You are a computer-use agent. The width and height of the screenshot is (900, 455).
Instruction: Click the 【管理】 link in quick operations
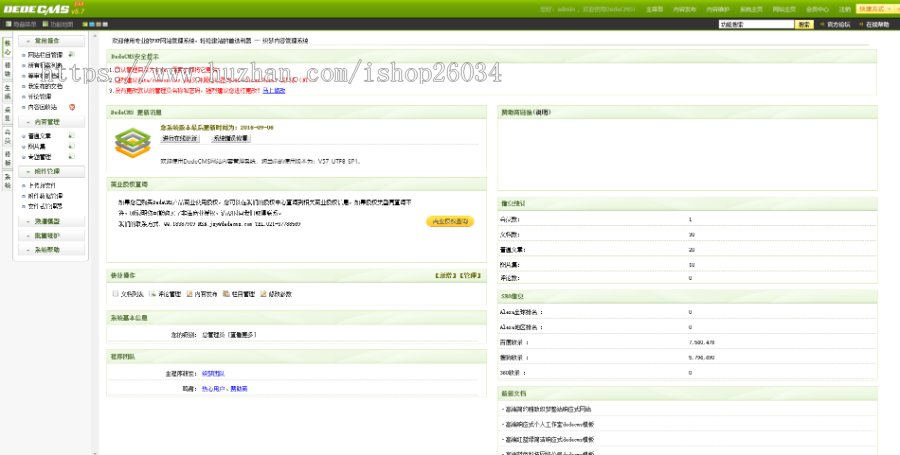[470, 275]
